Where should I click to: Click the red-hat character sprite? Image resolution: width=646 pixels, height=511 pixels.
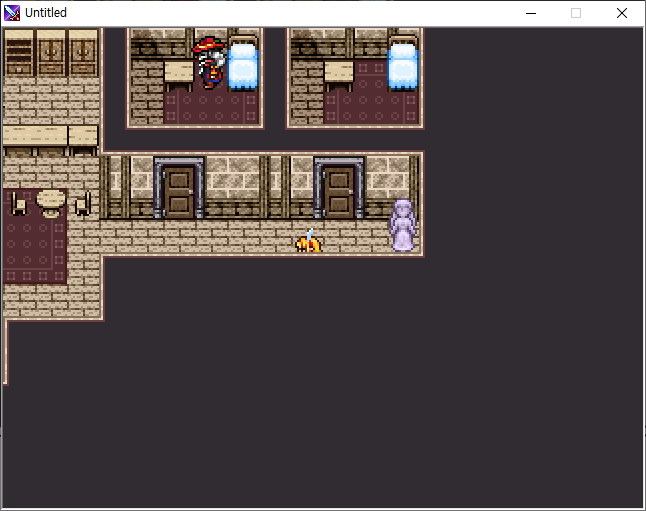click(x=210, y=62)
